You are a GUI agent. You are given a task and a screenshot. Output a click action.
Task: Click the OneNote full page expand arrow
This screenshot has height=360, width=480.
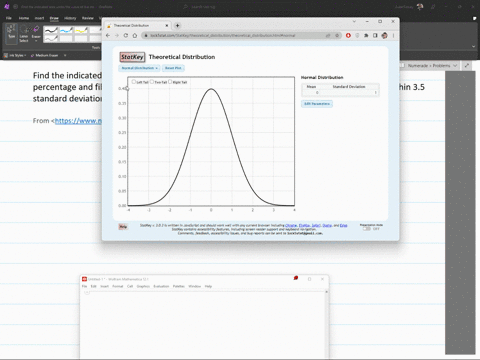click(467, 66)
